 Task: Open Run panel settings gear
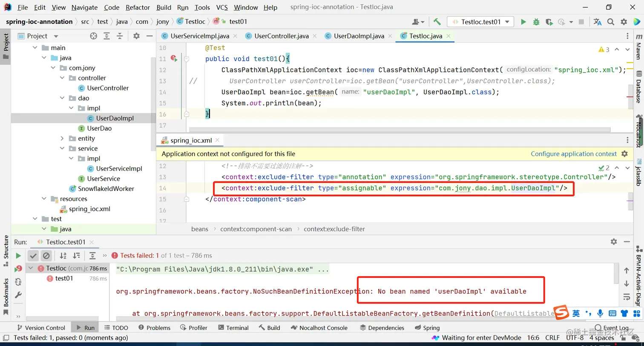click(x=614, y=242)
